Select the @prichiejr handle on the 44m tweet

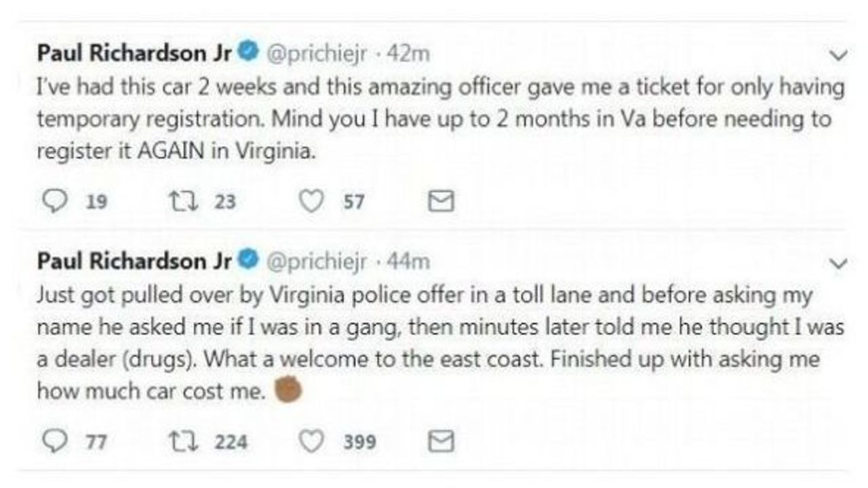coord(319,261)
